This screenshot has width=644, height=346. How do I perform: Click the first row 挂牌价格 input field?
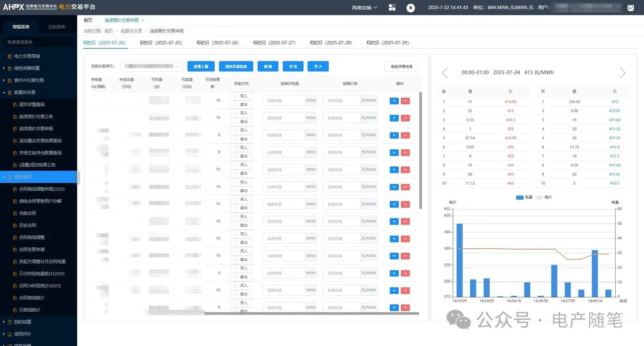341,101
